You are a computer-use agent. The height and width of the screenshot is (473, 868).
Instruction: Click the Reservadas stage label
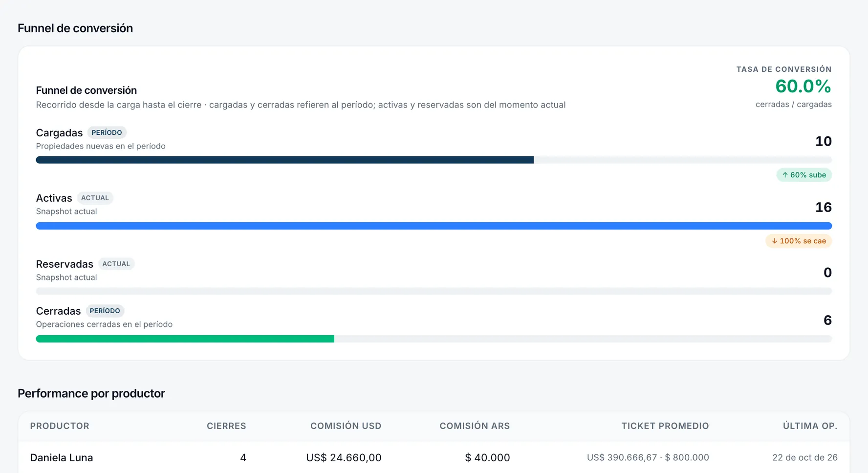coord(65,264)
